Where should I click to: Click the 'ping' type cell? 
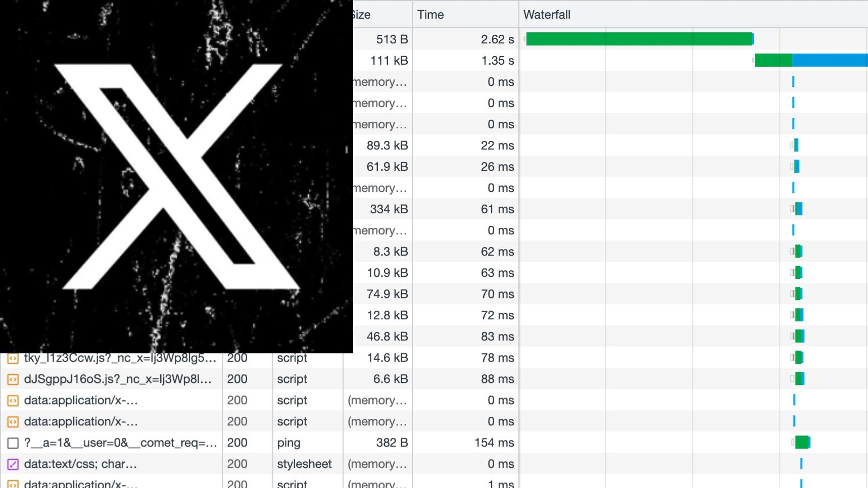tap(288, 443)
